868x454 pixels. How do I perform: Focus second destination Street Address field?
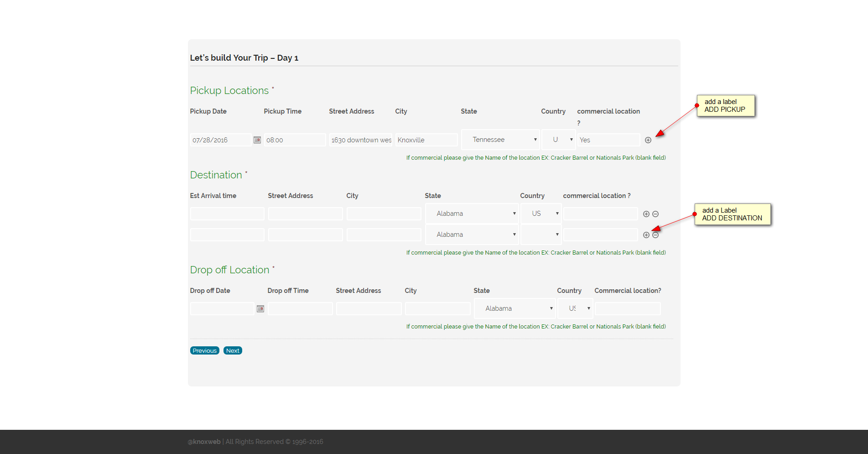pos(306,235)
